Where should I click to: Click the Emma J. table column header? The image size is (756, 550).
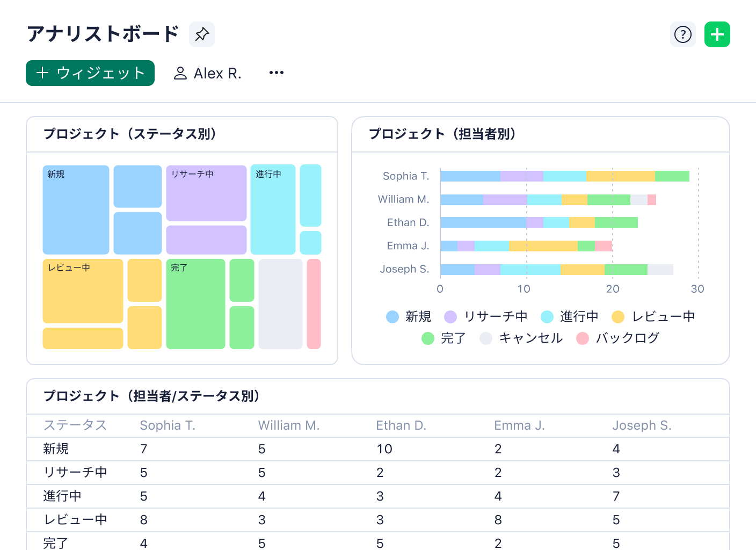click(x=519, y=425)
